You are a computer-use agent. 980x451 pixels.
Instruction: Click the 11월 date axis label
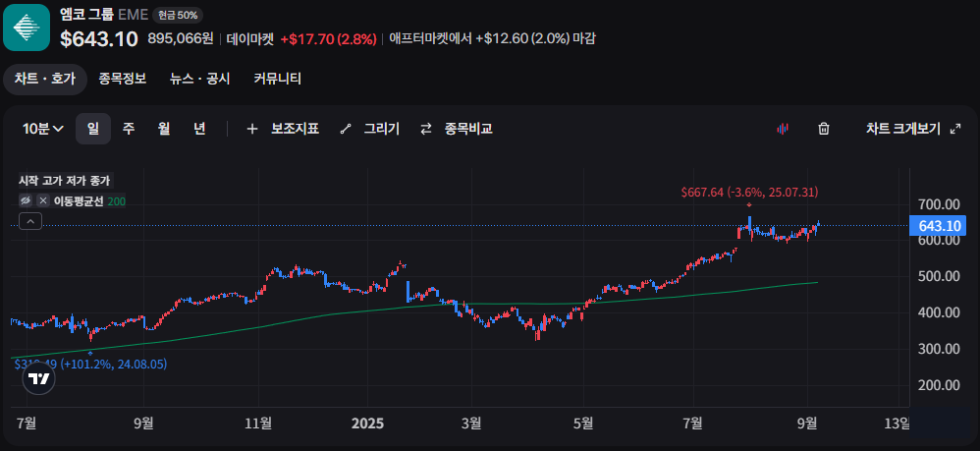click(258, 424)
